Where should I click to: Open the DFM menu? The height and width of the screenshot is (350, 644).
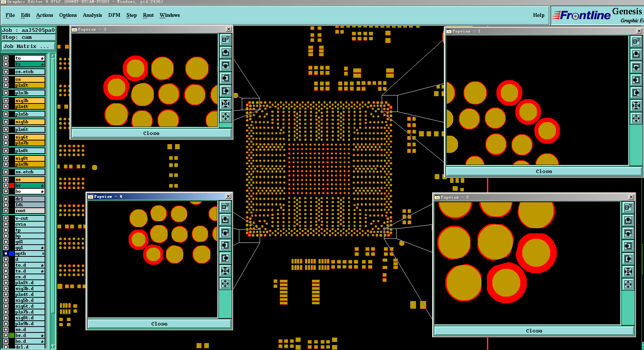(x=114, y=15)
